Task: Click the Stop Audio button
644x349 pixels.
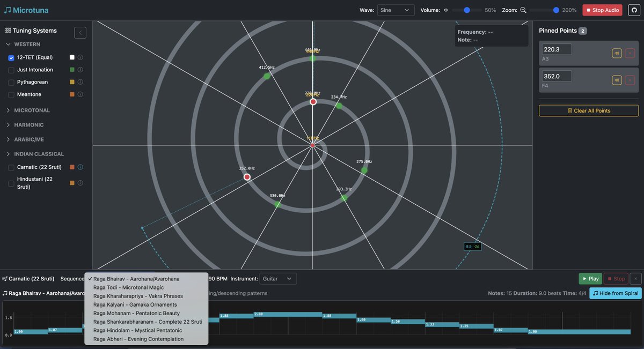Action: [603, 10]
